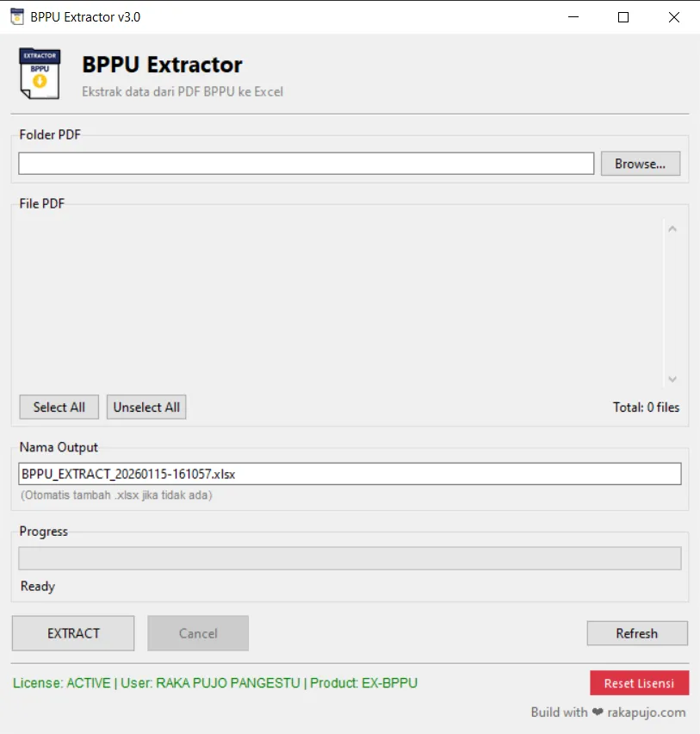The width and height of the screenshot is (700, 734).
Task: Click the BPPU Extractor logo icon
Action: [x=39, y=73]
